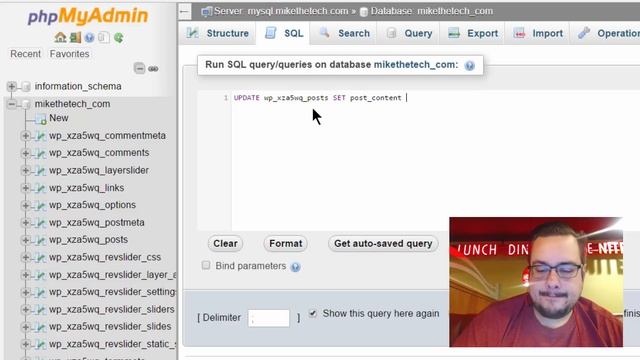Click Server mysql.mikethetech.com breadcrumb
The height and width of the screenshot is (360, 640).
click(281, 11)
